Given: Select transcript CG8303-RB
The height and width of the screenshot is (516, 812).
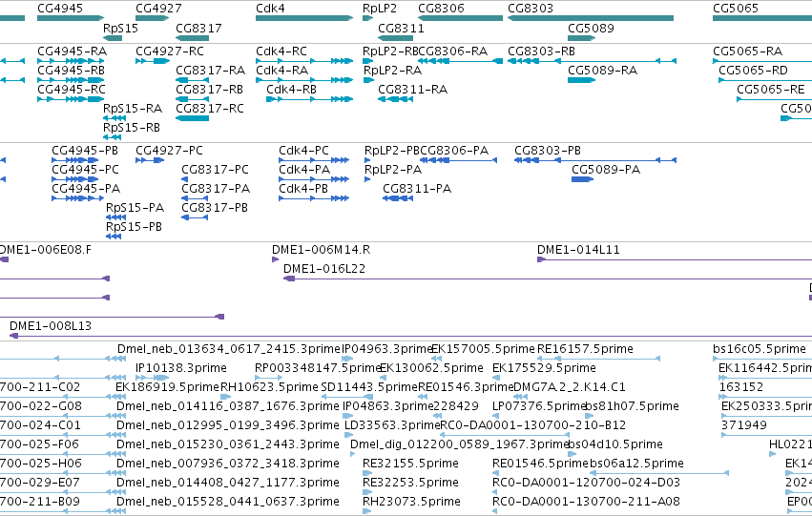Looking at the screenshot, I should 592,61.
